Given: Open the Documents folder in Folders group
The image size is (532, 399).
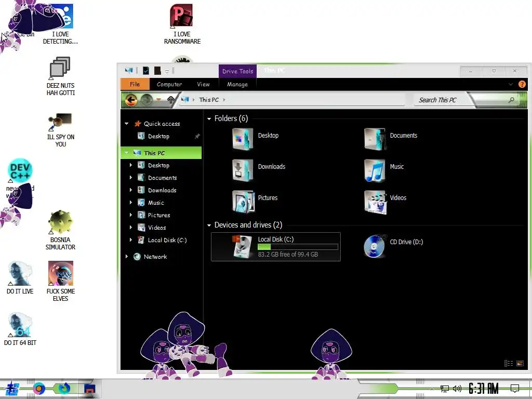Looking at the screenshot, I should click(391, 139).
